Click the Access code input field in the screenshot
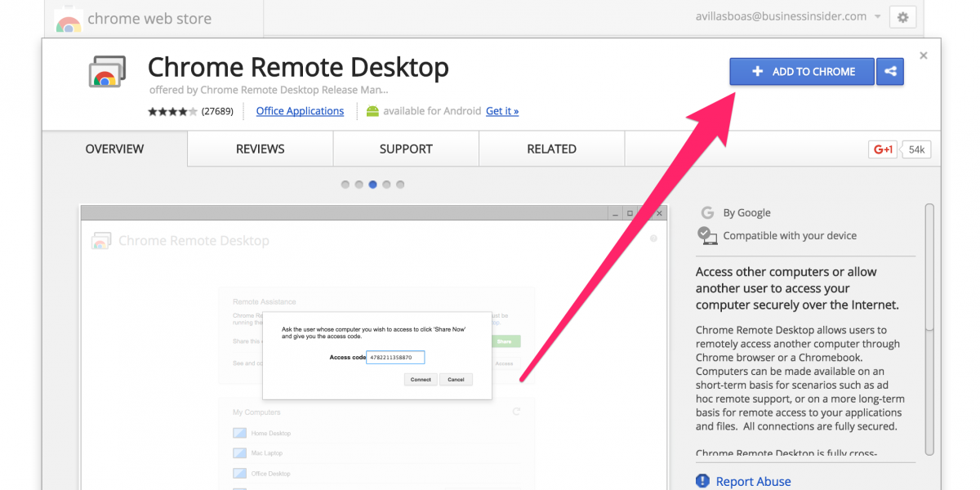 click(396, 358)
